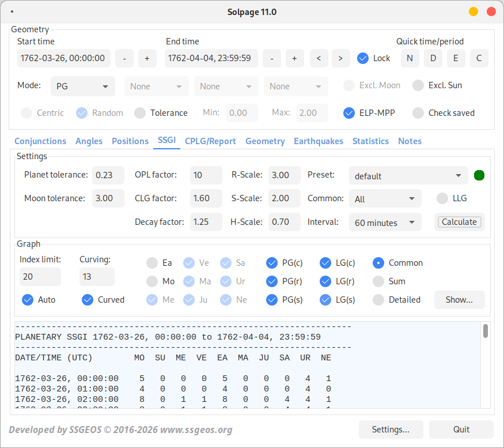Screen dimensions: 504x448
Task: Click the R-Scale field
Action: [285, 175]
